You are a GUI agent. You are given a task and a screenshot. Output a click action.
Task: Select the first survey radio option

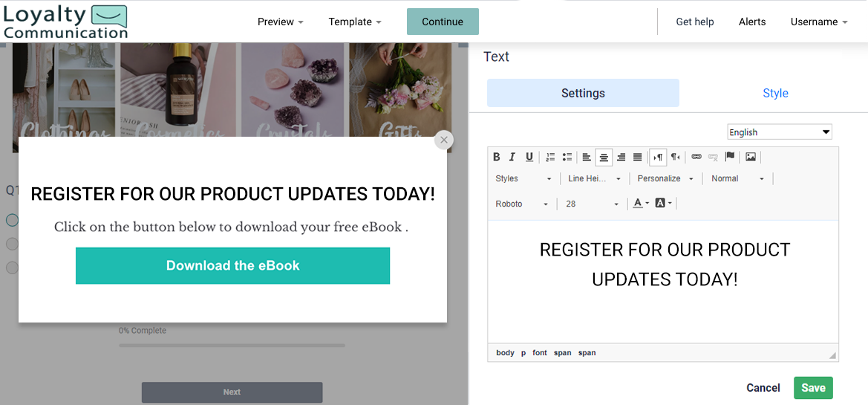(12, 220)
